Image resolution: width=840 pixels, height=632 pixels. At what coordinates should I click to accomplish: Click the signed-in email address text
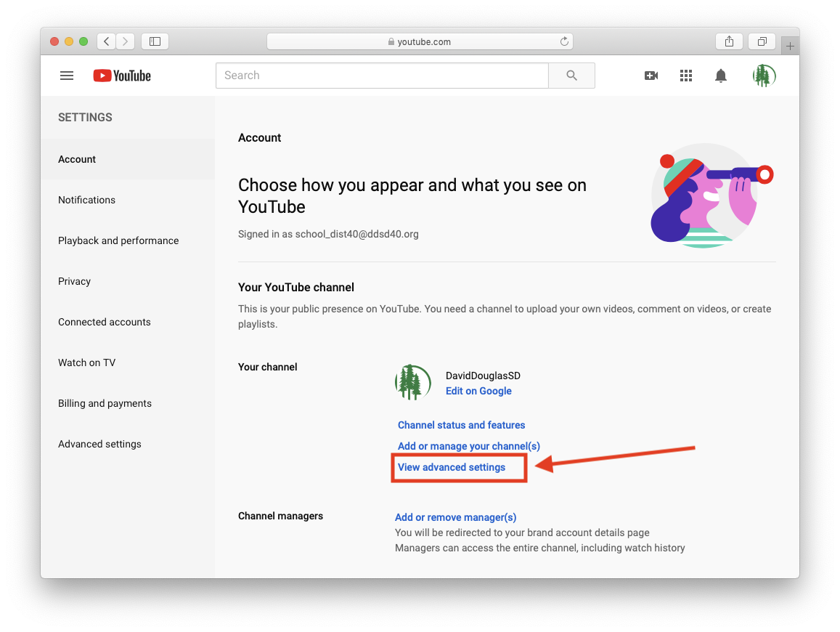356,234
